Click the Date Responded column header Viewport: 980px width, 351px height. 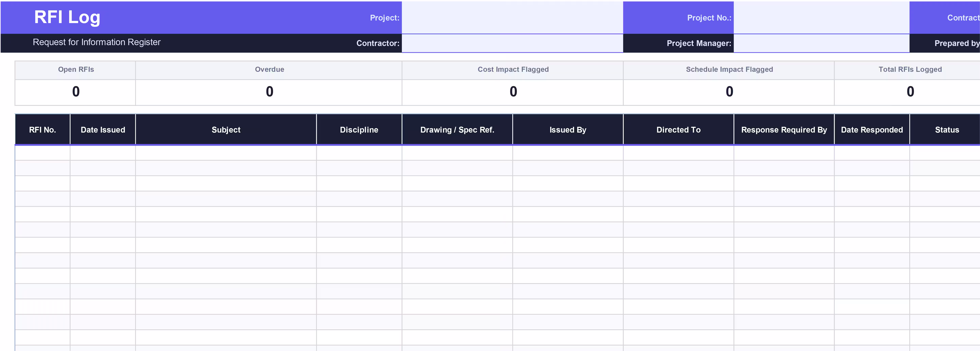click(872, 130)
